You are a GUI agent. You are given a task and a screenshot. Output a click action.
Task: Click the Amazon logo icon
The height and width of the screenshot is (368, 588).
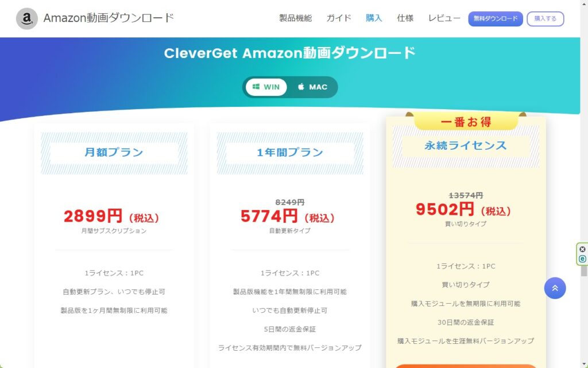click(x=26, y=19)
